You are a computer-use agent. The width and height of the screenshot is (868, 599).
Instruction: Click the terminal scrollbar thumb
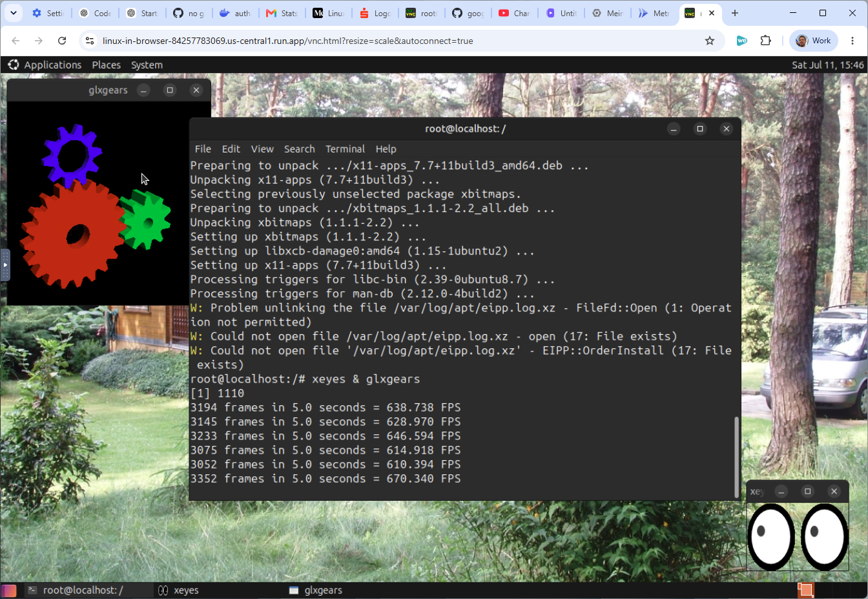(737, 457)
